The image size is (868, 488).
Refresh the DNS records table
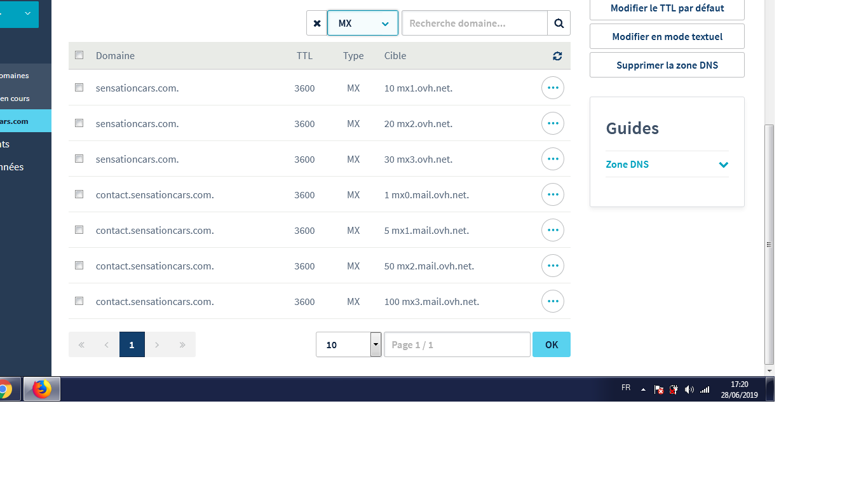557,56
